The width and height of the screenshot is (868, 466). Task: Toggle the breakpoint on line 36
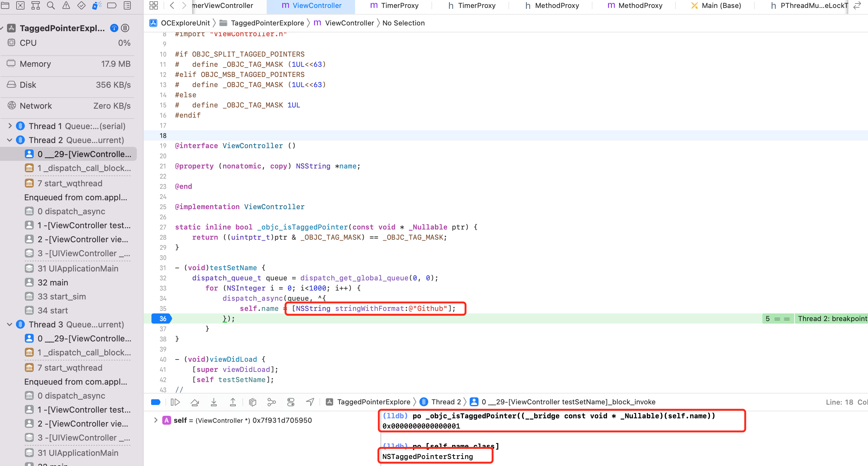click(x=162, y=319)
